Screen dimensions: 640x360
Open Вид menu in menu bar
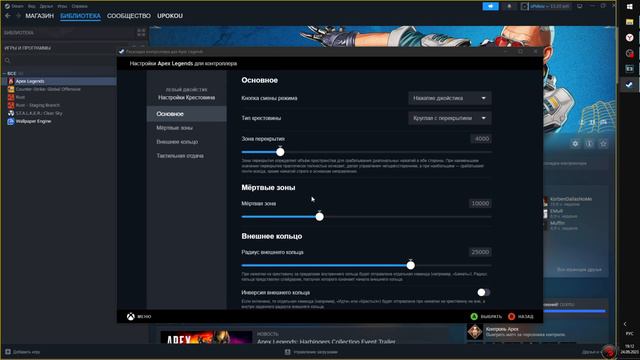point(31,6)
